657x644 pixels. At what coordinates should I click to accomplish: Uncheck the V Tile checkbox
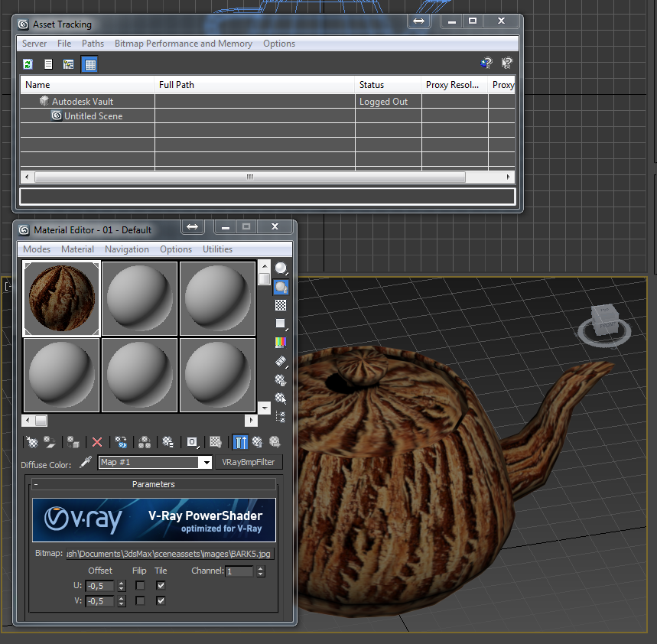(161, 601)
